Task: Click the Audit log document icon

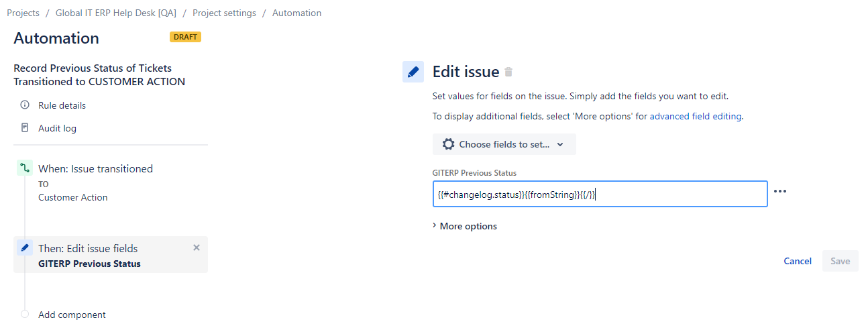Action: [x=25, y=127]
